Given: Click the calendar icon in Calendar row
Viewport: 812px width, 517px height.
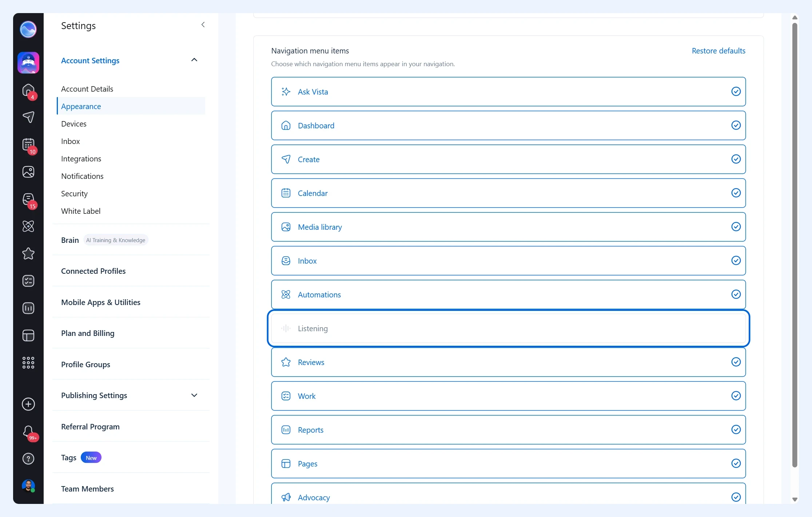Looking at the screenshot, I should coord(286,193).
